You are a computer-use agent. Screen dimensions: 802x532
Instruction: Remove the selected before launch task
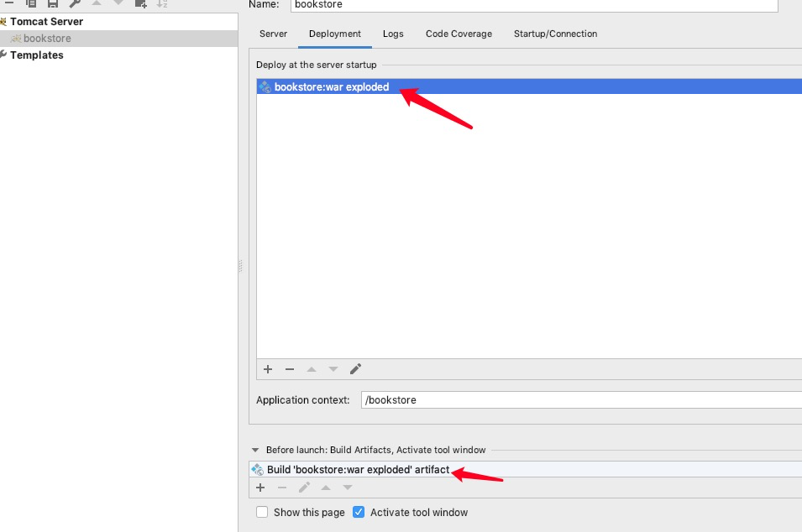[x=282, y=488]
